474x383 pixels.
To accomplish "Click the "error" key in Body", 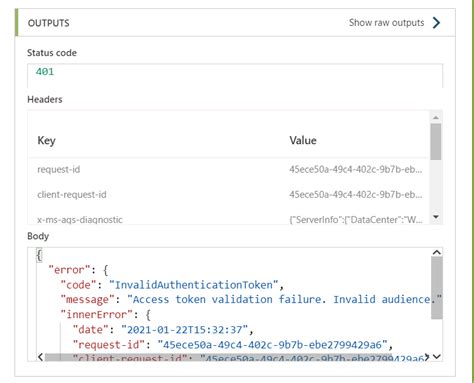I will (x=69, y=269).
